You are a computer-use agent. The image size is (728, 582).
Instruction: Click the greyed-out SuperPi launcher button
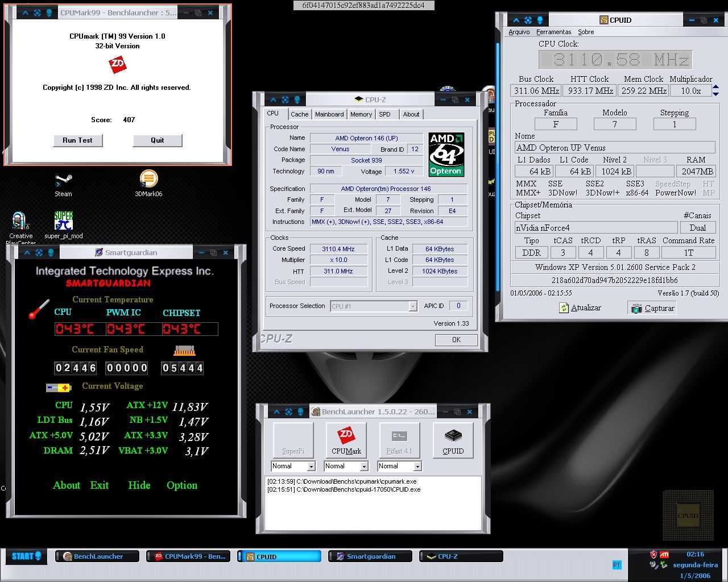(293, 440)
